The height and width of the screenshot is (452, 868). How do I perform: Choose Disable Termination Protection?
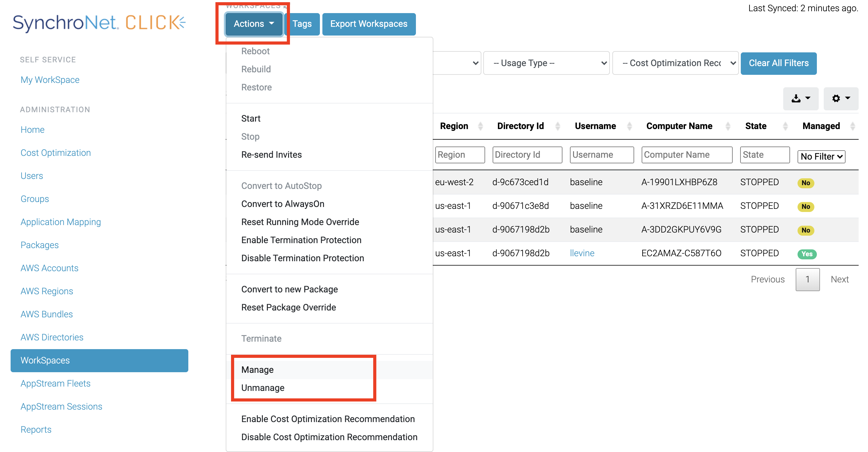pos(303,258)
